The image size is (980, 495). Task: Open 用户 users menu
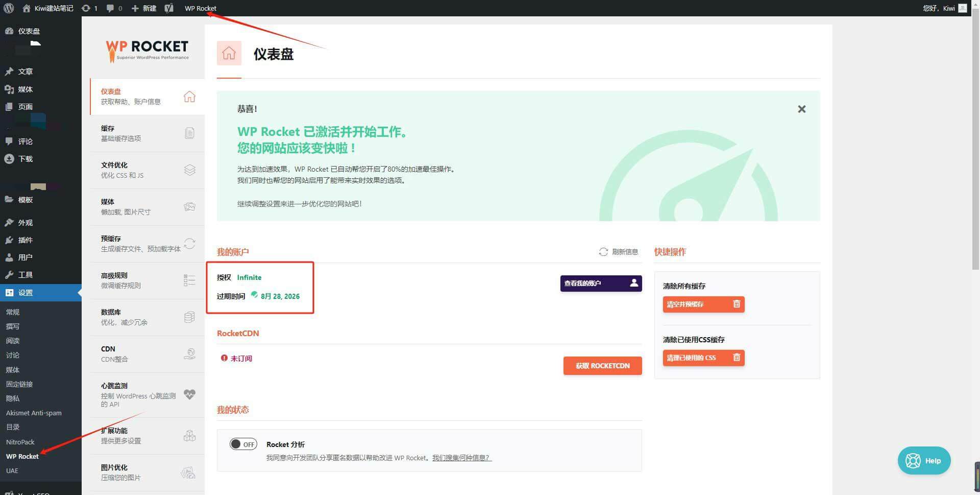(41, 257)
